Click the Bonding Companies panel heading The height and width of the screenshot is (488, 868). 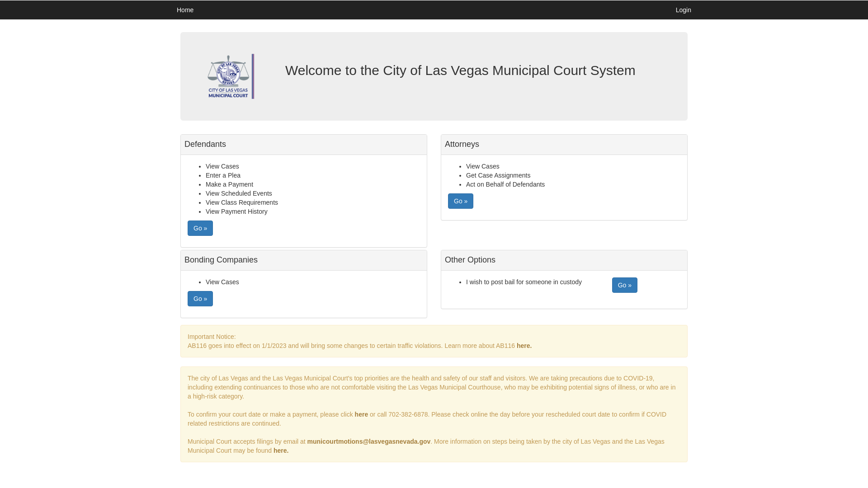(x=221, y=260)
